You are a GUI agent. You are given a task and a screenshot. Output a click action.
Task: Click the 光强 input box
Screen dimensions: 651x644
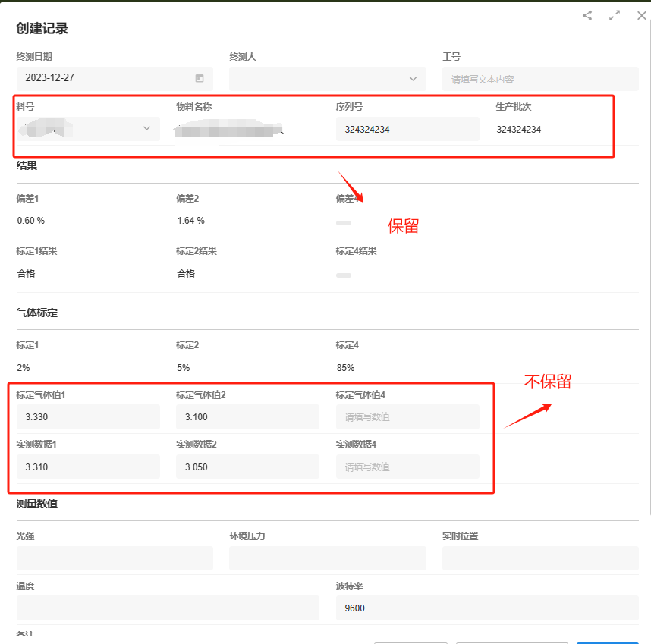pyautogui.click(x=115, y=558)
